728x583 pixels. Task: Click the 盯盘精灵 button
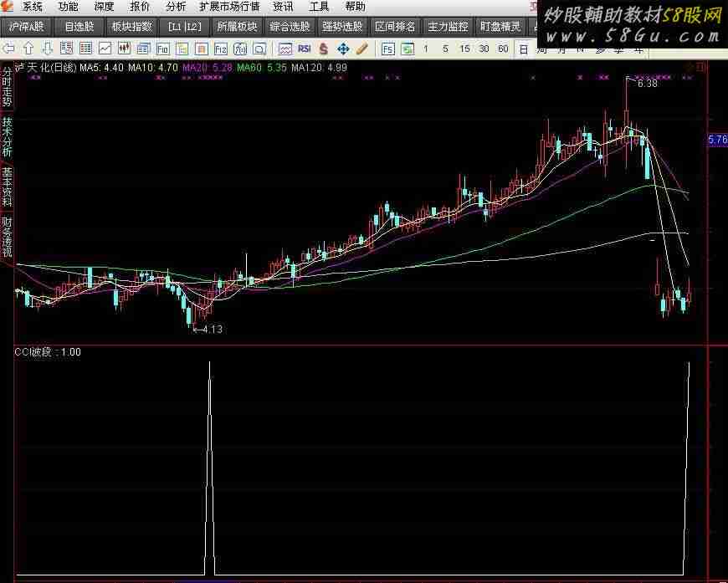click(x=500, y=27)
